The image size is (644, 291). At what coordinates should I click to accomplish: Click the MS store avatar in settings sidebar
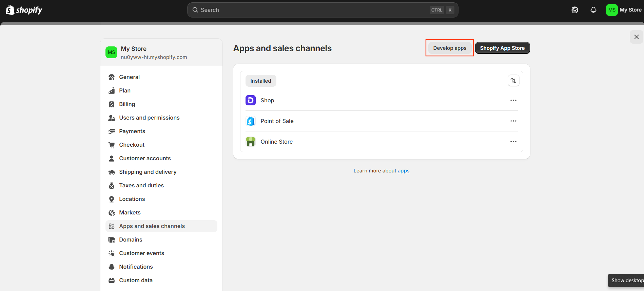click(x=111, y=53)
